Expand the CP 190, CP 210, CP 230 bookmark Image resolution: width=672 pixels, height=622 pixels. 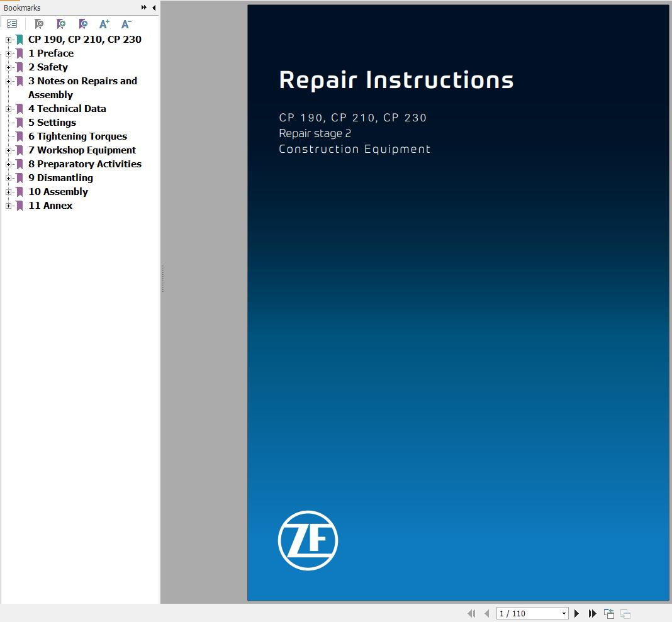(8, 40)
